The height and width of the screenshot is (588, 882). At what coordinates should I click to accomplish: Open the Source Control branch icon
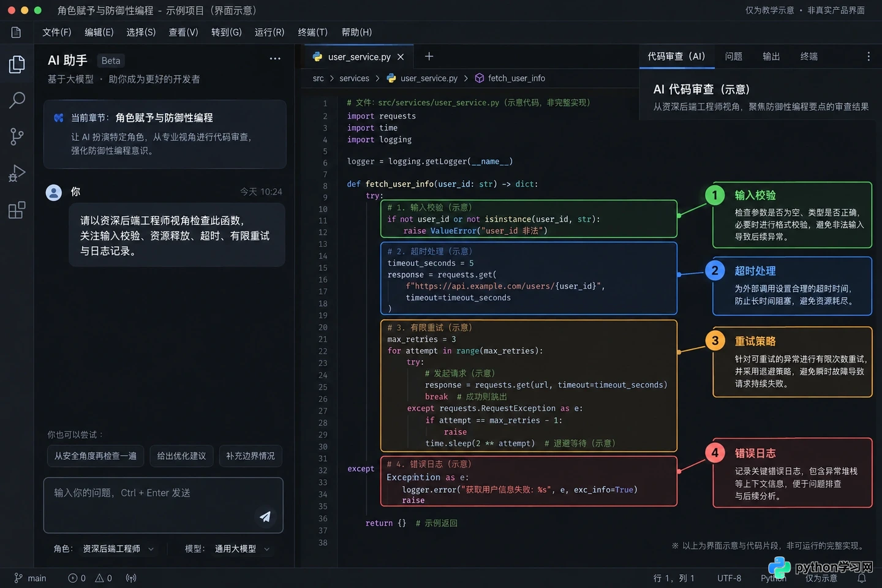pyautogui.click(x=17, y=137)
